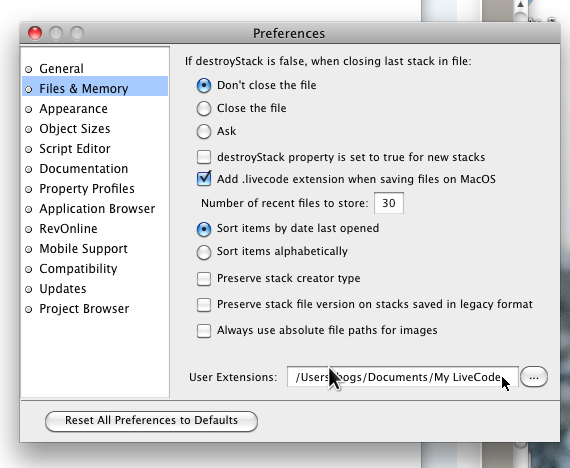This screenshot has height=468, width=570.
Task: Browse for User Extensions folder with ellipsis button
Action: pos(534,377)
